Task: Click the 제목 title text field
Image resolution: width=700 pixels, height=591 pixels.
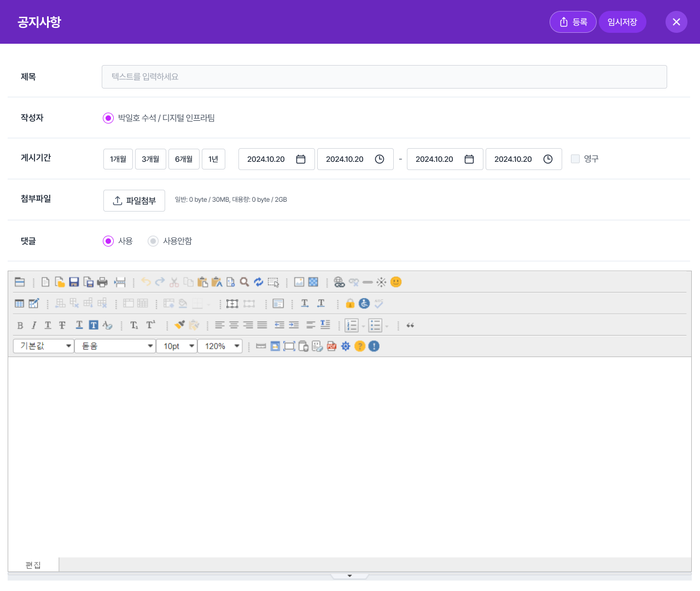Action: tap(384, 77)
